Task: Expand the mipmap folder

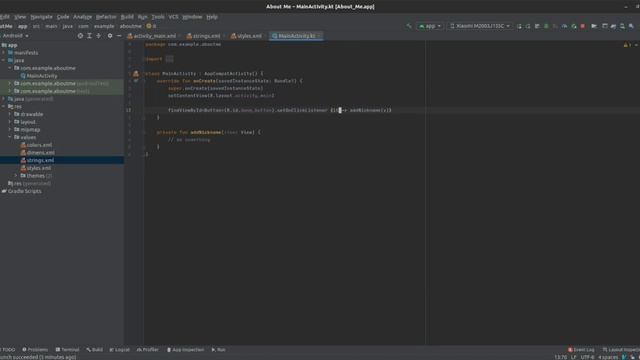Action: coord(10,129)
